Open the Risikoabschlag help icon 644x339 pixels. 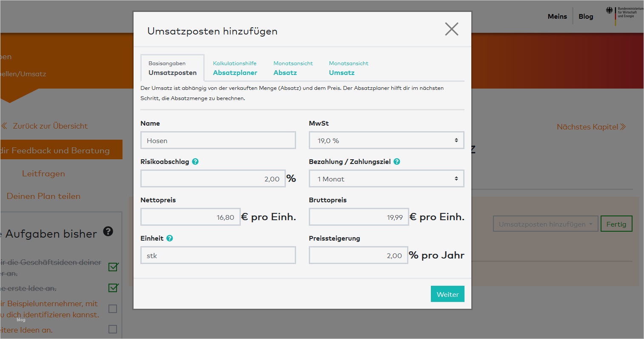pos(195,161)
